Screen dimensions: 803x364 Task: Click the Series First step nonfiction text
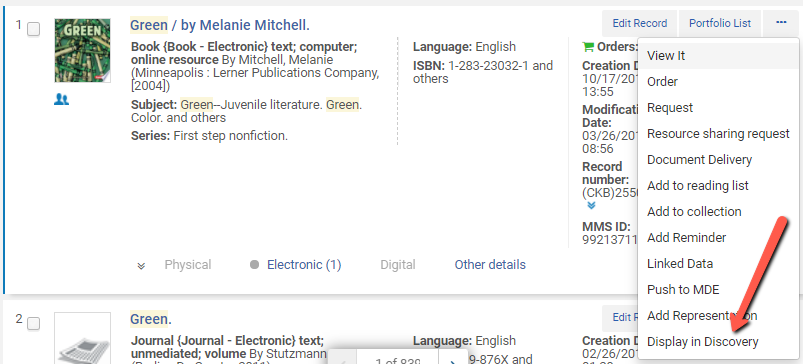coord(209,136)
